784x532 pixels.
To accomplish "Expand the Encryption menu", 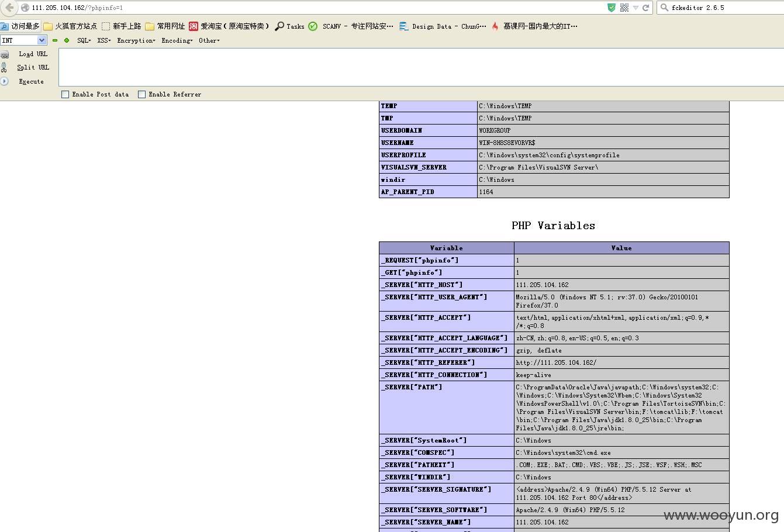I will [136, 40].
